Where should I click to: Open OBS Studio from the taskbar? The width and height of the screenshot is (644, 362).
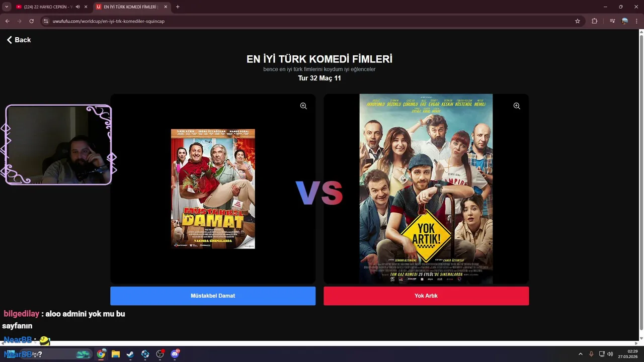160,354
